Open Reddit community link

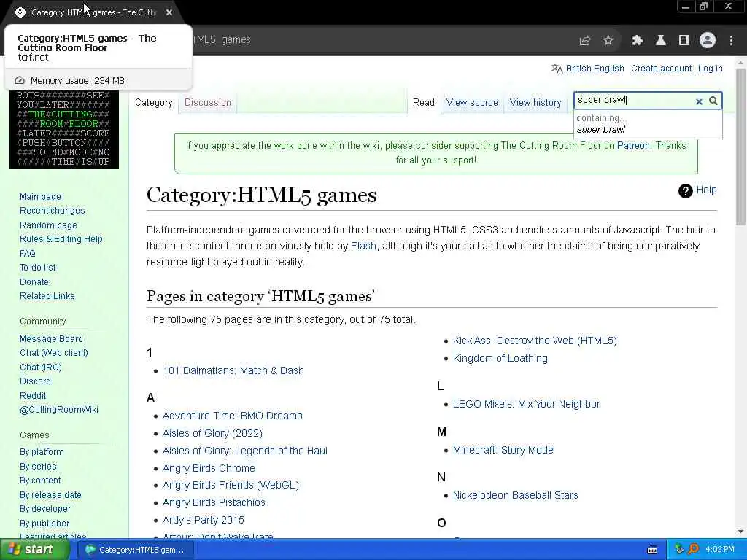coord(33,395)
